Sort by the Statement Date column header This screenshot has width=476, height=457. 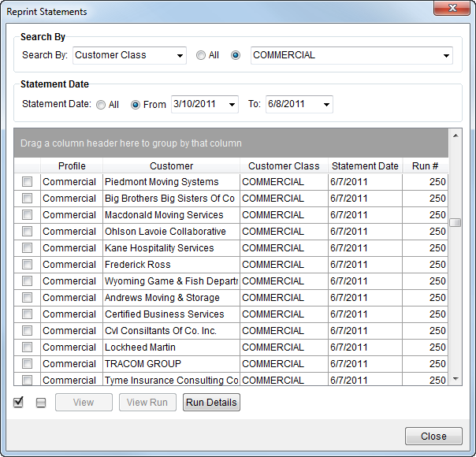[365, 166]
